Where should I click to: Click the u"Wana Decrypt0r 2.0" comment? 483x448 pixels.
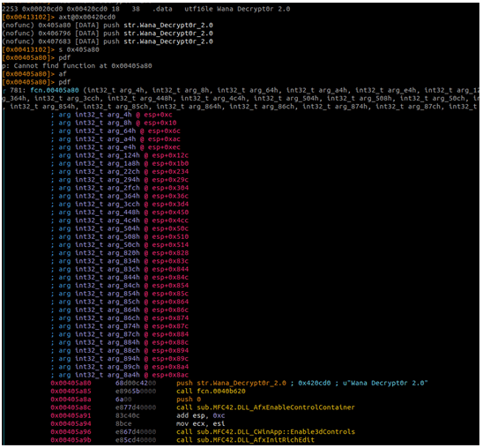pos(385,383)
